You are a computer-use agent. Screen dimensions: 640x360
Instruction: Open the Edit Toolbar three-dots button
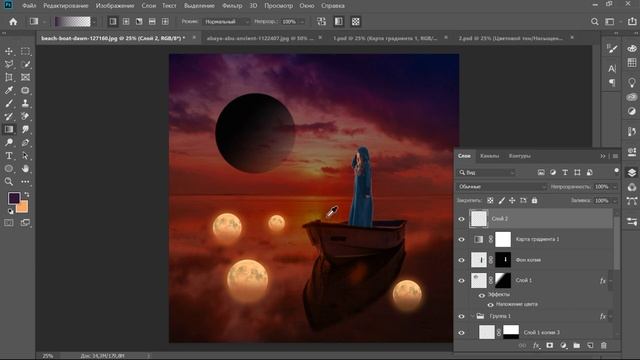[25, 182]
